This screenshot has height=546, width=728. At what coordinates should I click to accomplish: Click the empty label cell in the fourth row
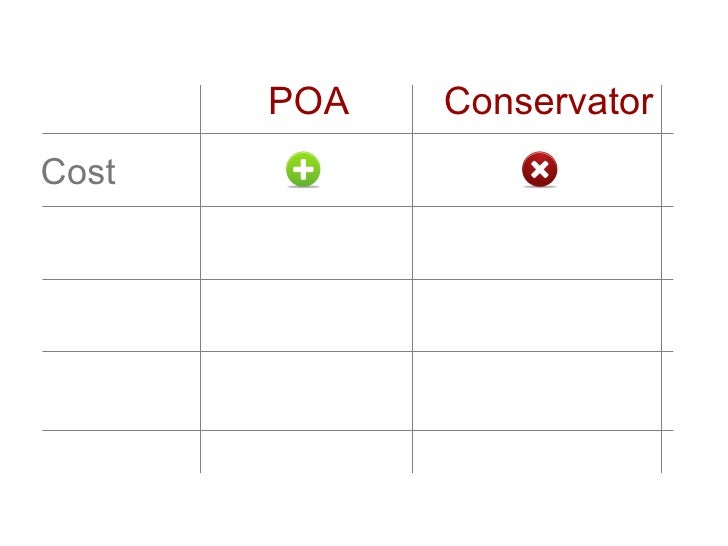(x=121, y=391)
